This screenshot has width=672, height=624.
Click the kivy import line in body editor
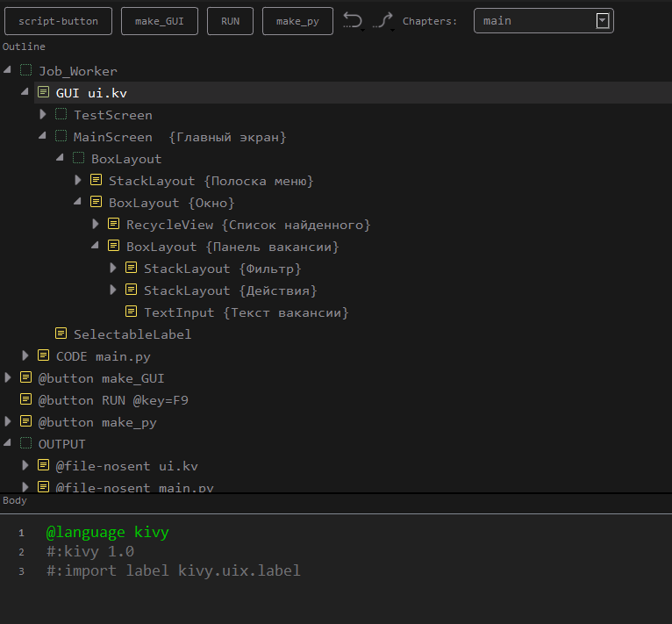[174, 570]
